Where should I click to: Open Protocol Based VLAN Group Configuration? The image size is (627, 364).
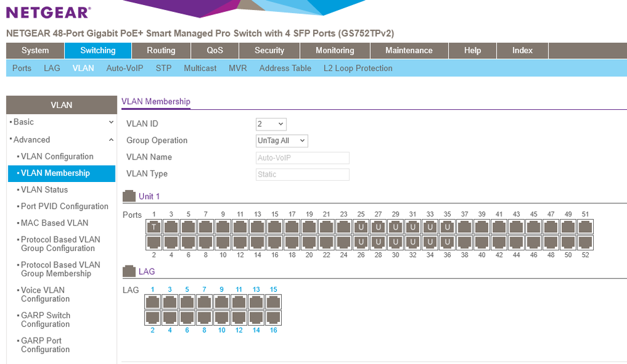pos(62,244)
